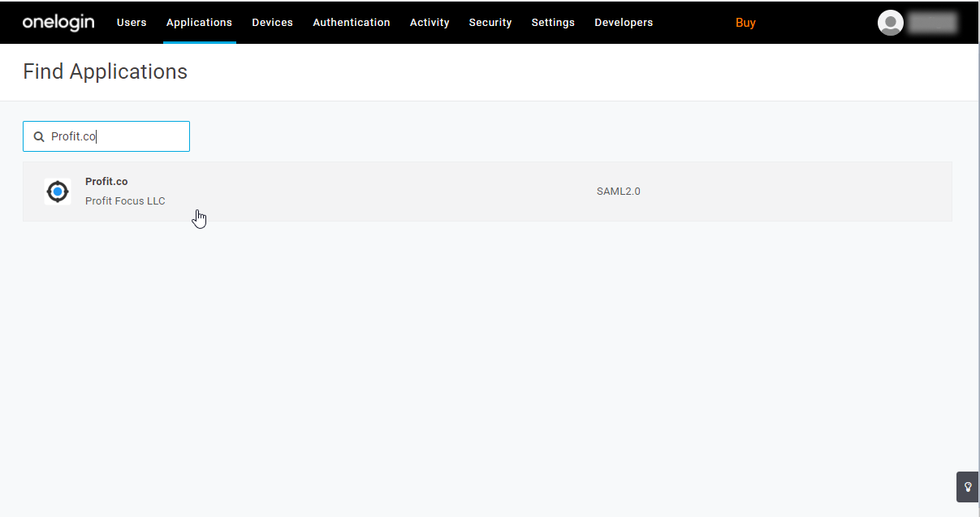Focus the application search field
Image resolution: width=980 pixels, height=517 pixels.
click(x=106, y=136)
